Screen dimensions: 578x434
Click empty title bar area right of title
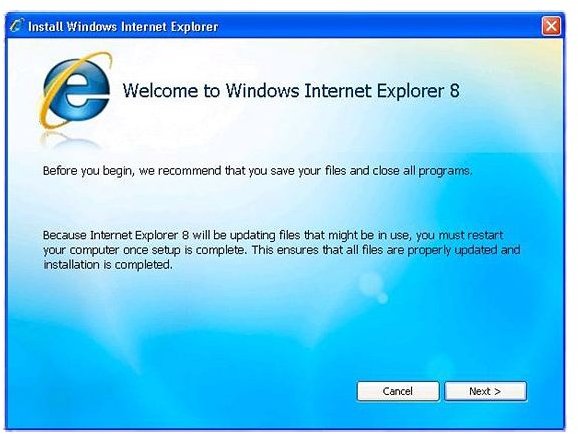coord(380,26)
